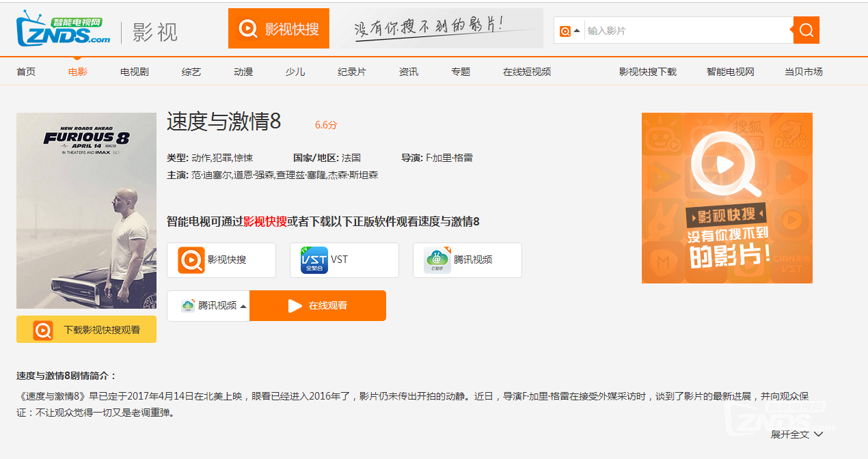
Task: Click the 腾讯视频 software card label
Action: tap(473, 260)
